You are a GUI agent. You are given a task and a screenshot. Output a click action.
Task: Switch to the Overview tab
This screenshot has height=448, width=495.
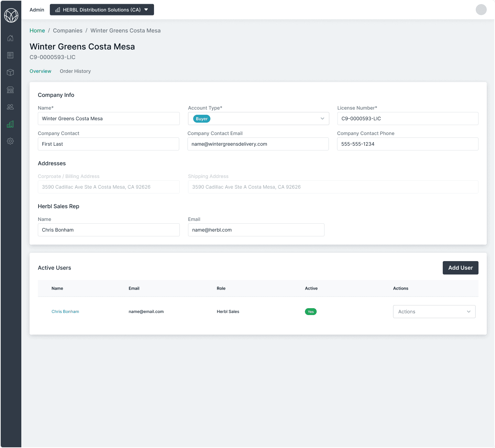pyautogui.click(x=40, y=71)
